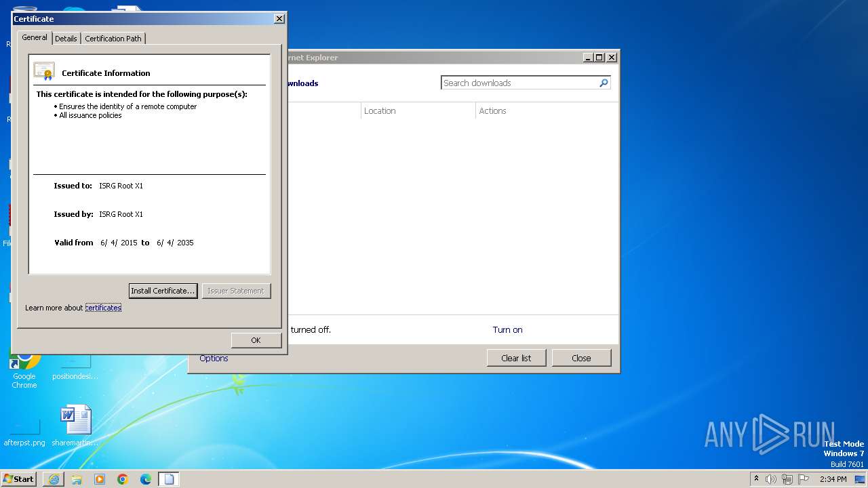Click 'All issuance policies' text
The width and height of the screenshot is (868, 488).
[x=90, y=115]
